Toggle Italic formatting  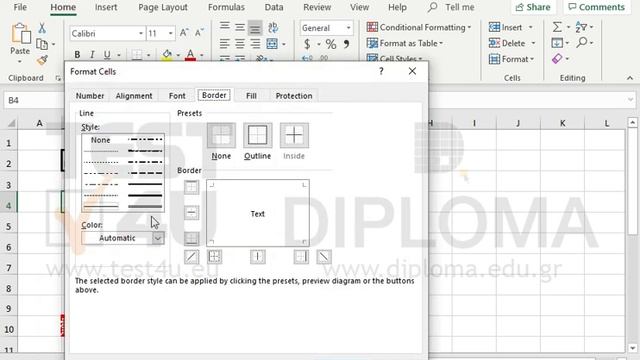pyautogui.click(x=92, y=55)
